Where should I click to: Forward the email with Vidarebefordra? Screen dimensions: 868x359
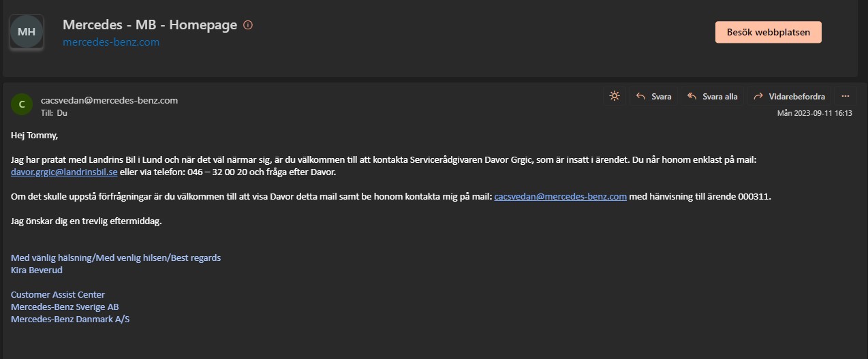(789, 97)
